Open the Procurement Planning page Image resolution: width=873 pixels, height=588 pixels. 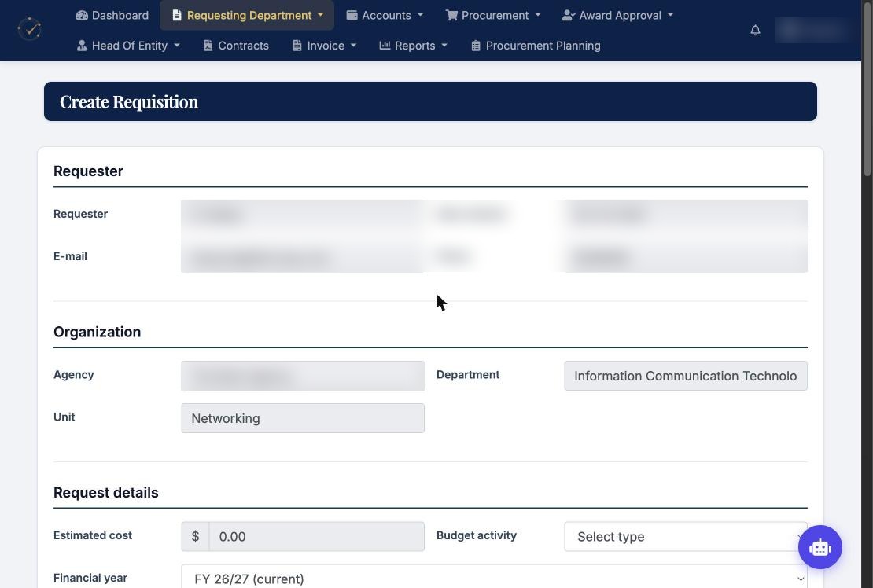[x=536, y=46]
